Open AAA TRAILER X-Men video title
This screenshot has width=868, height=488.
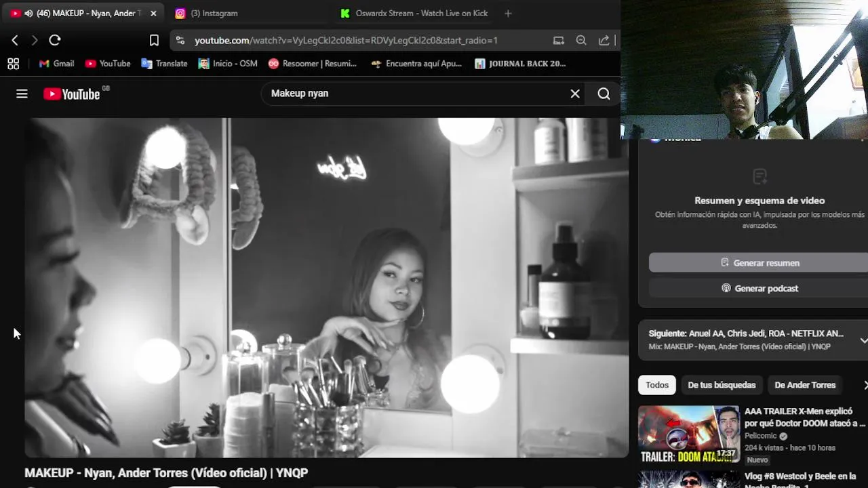(805, 418)
